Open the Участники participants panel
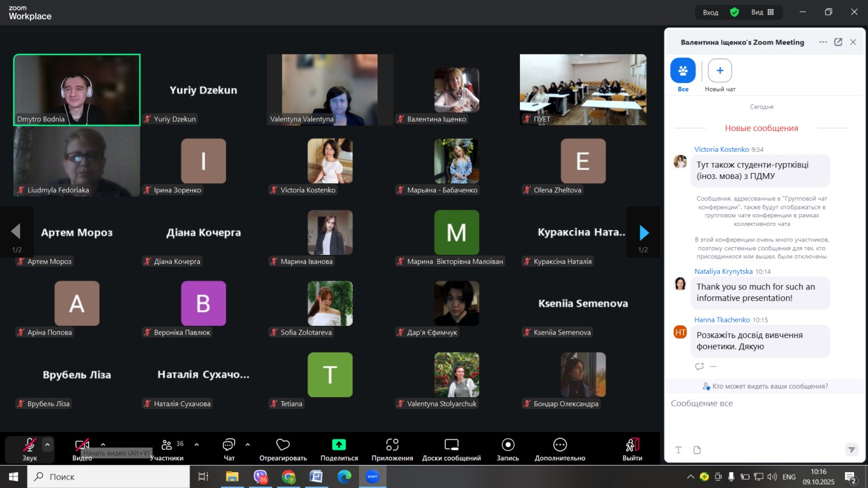868x488 pixels. 166,445
